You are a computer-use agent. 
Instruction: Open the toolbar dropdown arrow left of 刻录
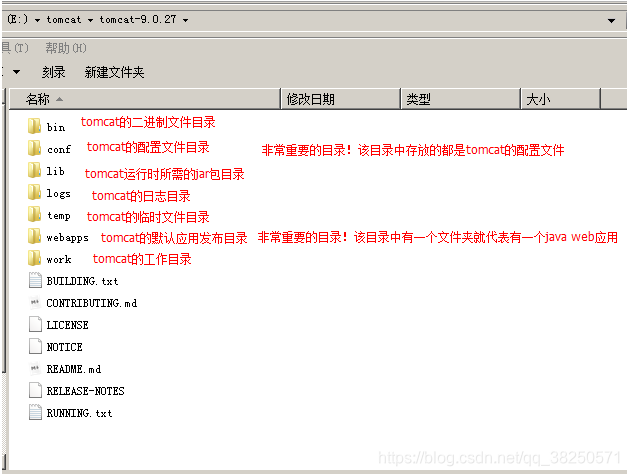(x=16, y=72)
